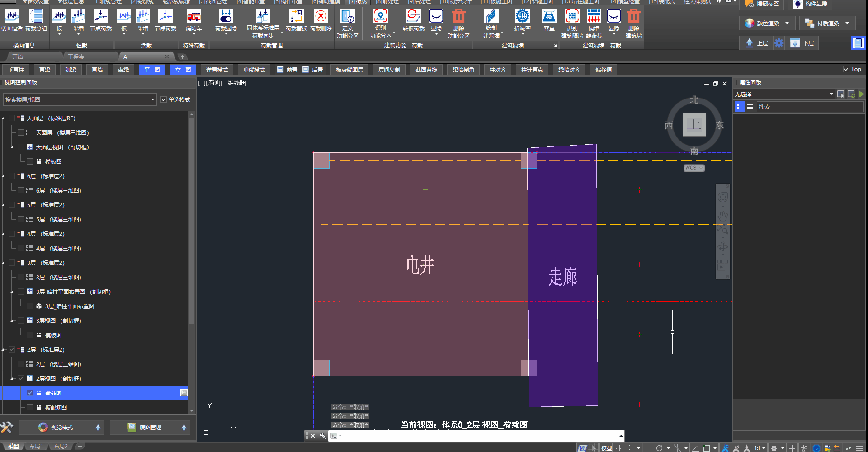Screen dimensions: 868x452
Task: Uncheck the Top checkbox
Action: [846, 69]
